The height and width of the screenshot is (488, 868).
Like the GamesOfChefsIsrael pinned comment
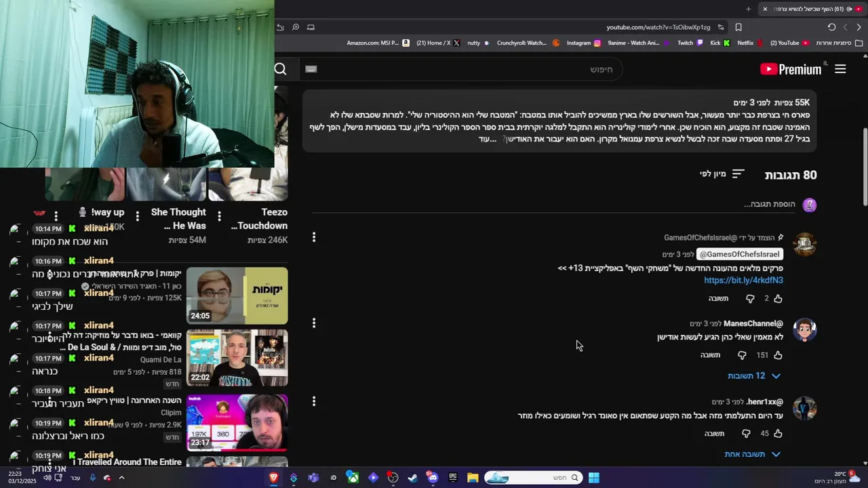pos(778,298)
